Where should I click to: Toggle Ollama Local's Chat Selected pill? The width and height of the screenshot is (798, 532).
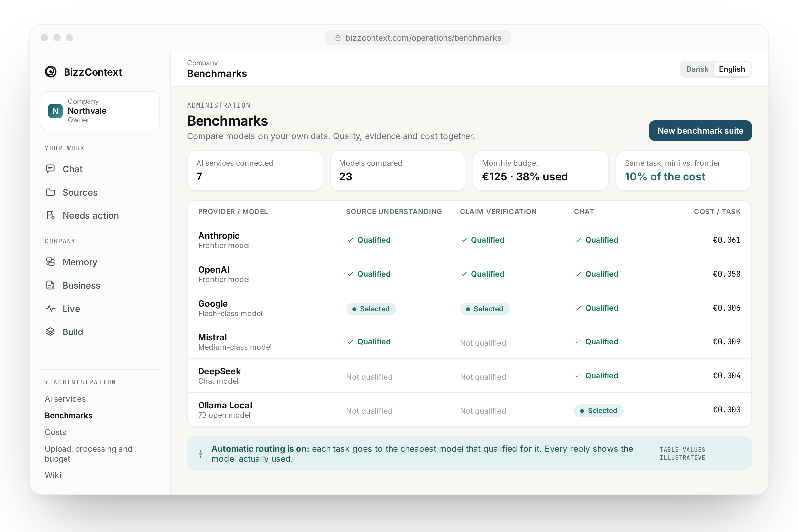click(598, 411)
